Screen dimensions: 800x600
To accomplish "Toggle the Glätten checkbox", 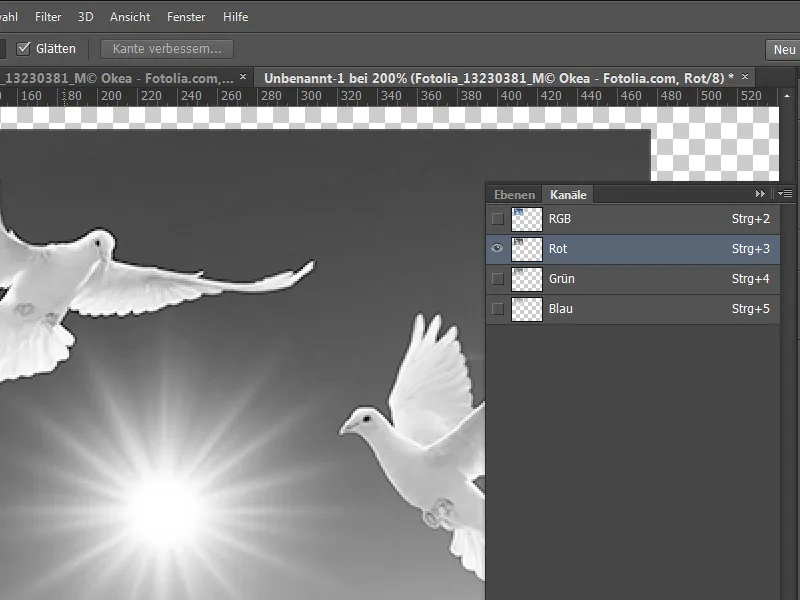I will tap(23, 48).
